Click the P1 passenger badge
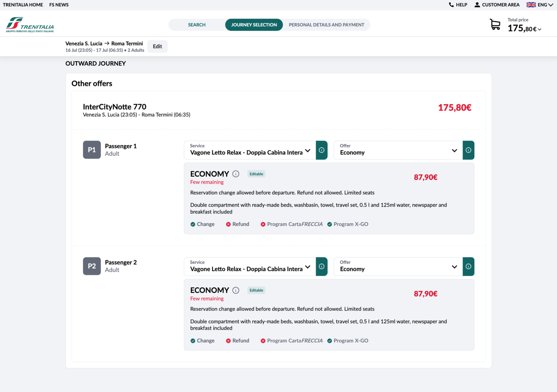Viewport: 557px width, 392px height. click(92, 150)
